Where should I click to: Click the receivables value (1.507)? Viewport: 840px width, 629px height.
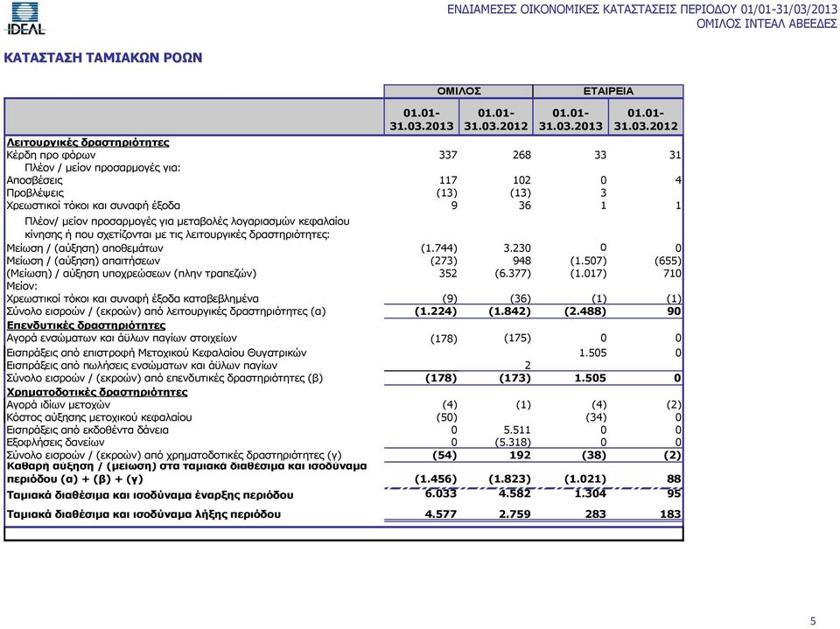588,261
